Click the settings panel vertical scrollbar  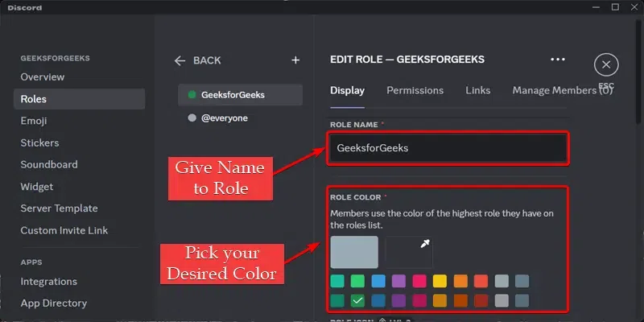click(x=638, y=70)
